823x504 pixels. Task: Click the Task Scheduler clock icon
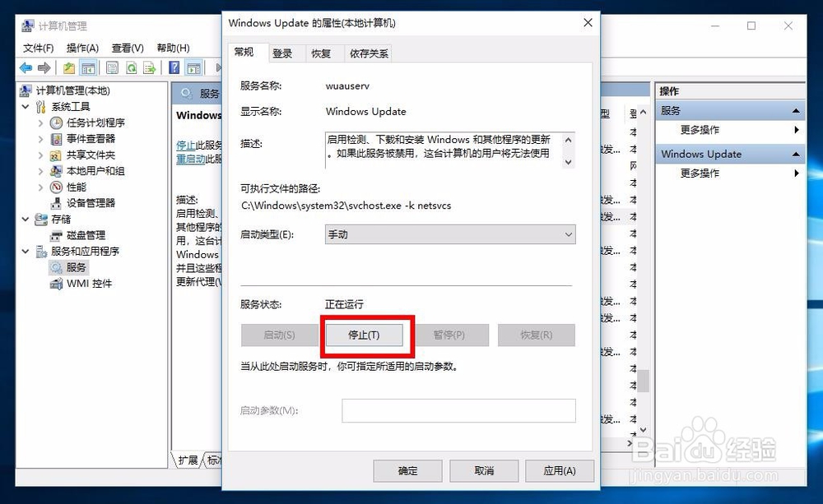click(56, 123)
